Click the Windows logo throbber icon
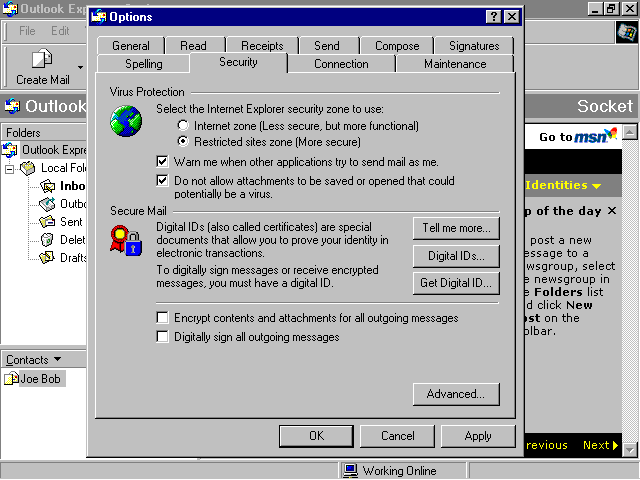 tap(627, 32)
